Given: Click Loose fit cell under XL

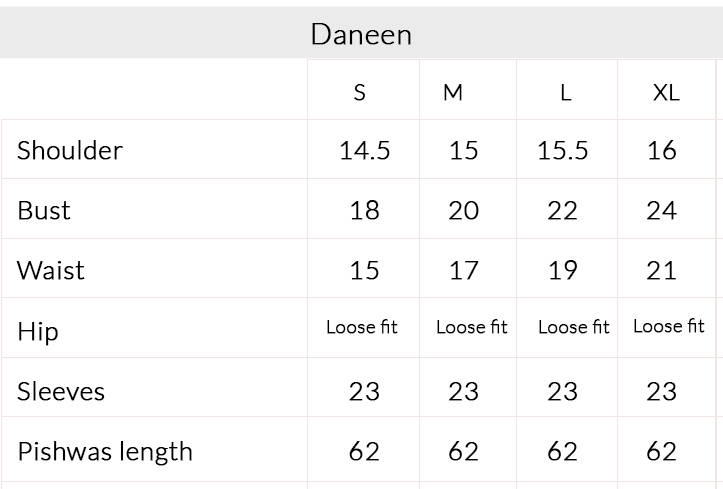Looking at the screenshot, I should (669, 326).
